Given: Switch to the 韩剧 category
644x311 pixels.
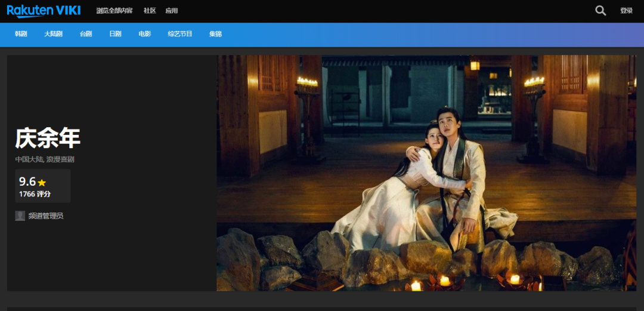Looking at the screenshot, I should 21,34.
